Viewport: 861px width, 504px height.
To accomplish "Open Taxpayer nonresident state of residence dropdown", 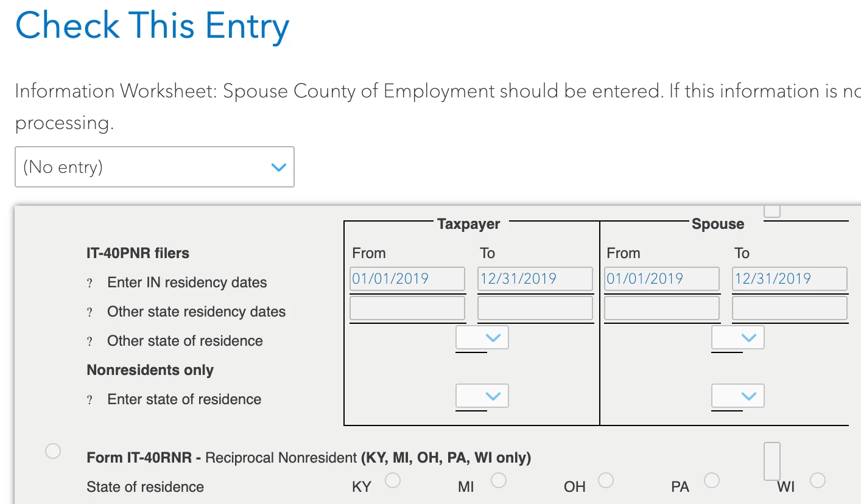I will tap(482, 396).
